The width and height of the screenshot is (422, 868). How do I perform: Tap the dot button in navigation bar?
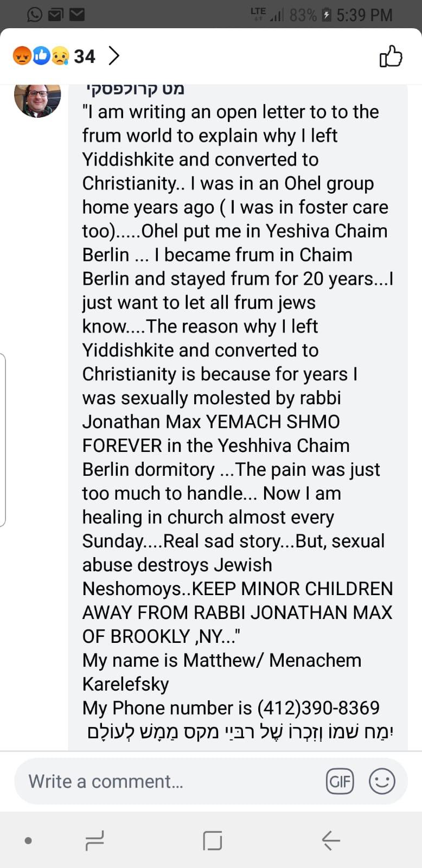[x=28, y=841]
